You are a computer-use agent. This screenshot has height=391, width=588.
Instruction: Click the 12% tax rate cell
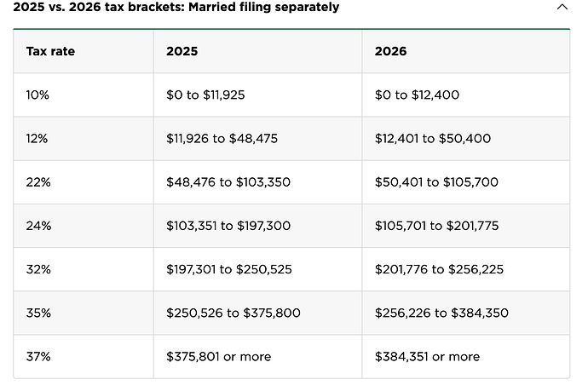pyautogui.click(x=38, y=138)
